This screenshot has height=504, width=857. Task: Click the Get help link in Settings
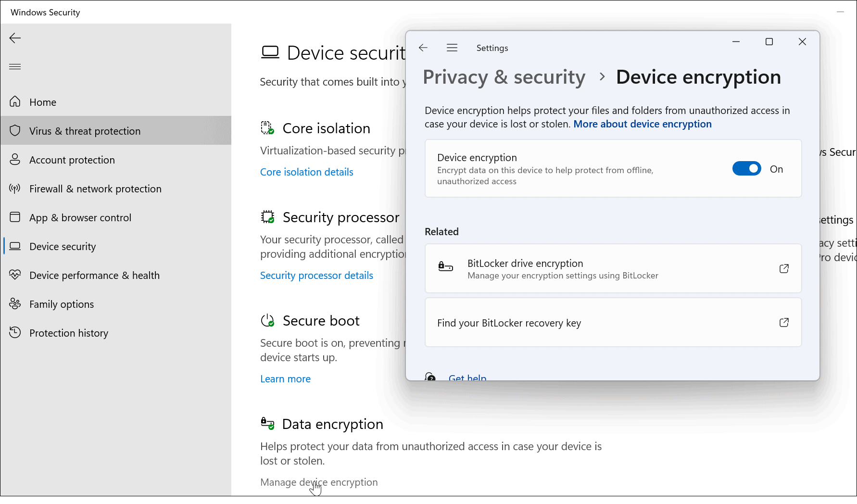(x=467, y=377)
